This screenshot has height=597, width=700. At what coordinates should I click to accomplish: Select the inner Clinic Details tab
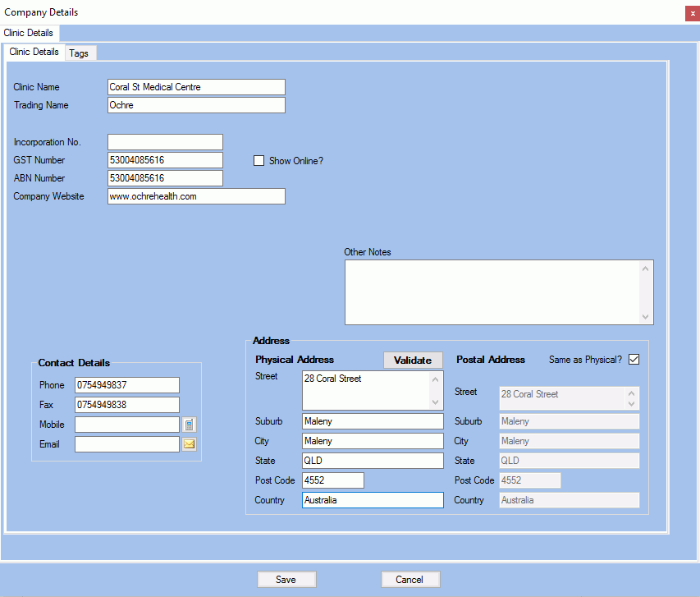pos(34,52)
